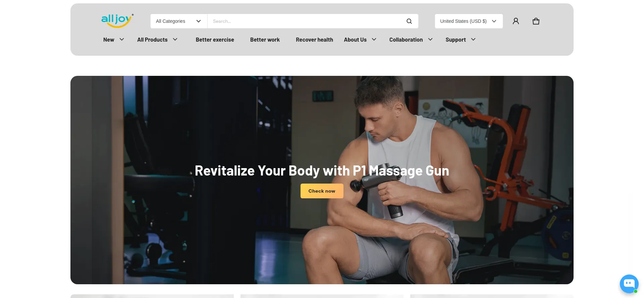Click chevron beside All Products

coord(175,40)
